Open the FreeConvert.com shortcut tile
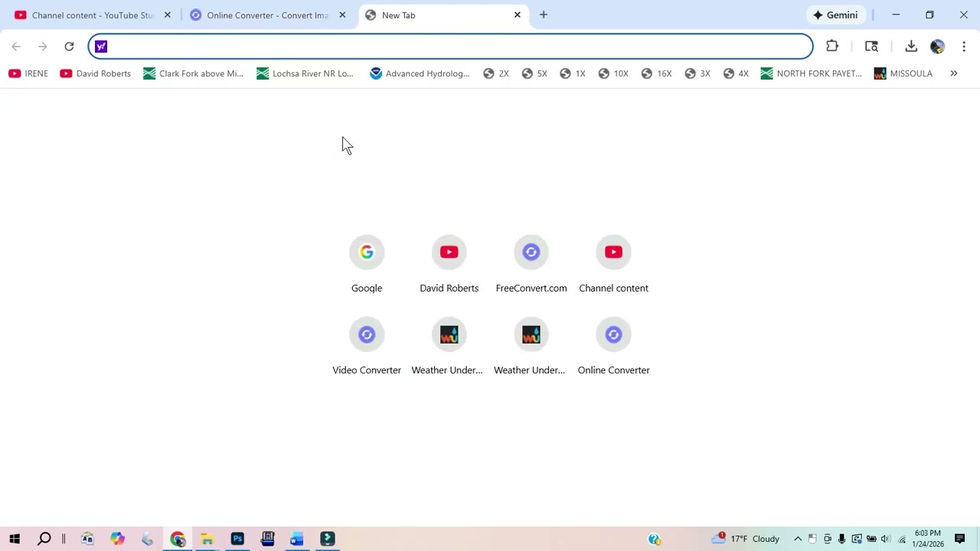 pyautogui.click(x=531, y=264)
